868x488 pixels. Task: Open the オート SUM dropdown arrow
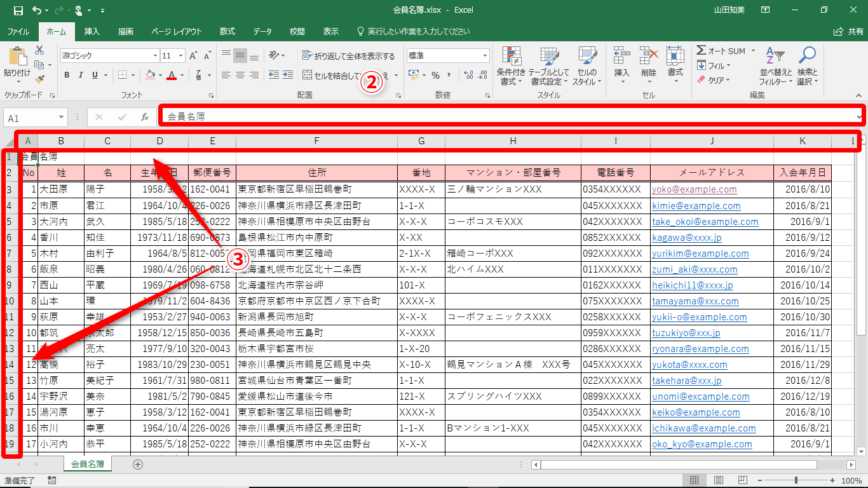(x=753, y=51)
